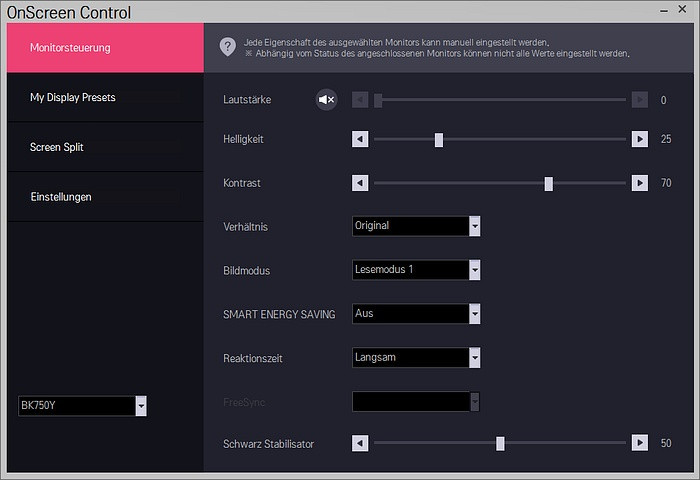Switch to the Monitorsteuerung tab
This screenshot has width=700, height=480.
(105, 48)
